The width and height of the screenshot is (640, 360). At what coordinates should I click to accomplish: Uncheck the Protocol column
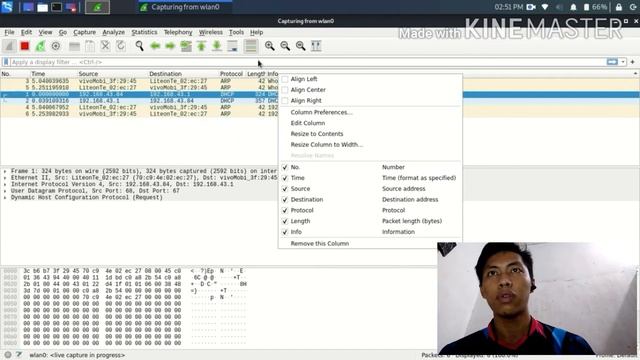pyautogui.click(x=285, y=211)
